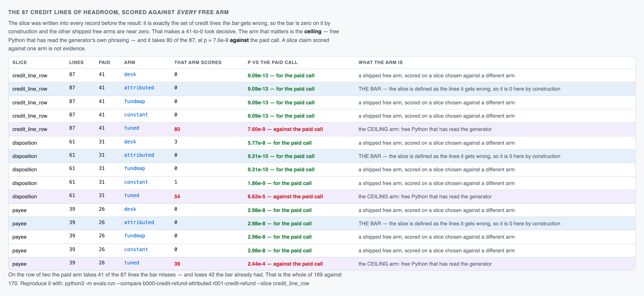Screen dimensions: 644x296
Task: Select the constant arm link in credit_line_row
Action: click(x=136, y=115)
